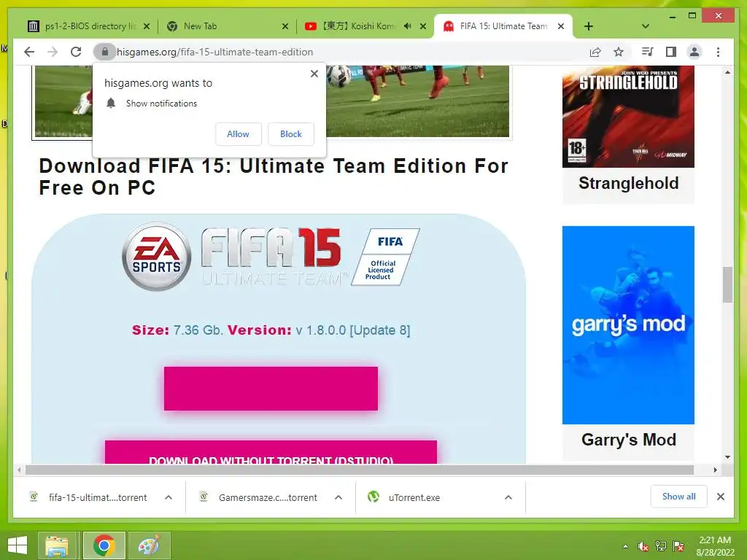Open the Chrome profile avatar

tap(694, 52)
